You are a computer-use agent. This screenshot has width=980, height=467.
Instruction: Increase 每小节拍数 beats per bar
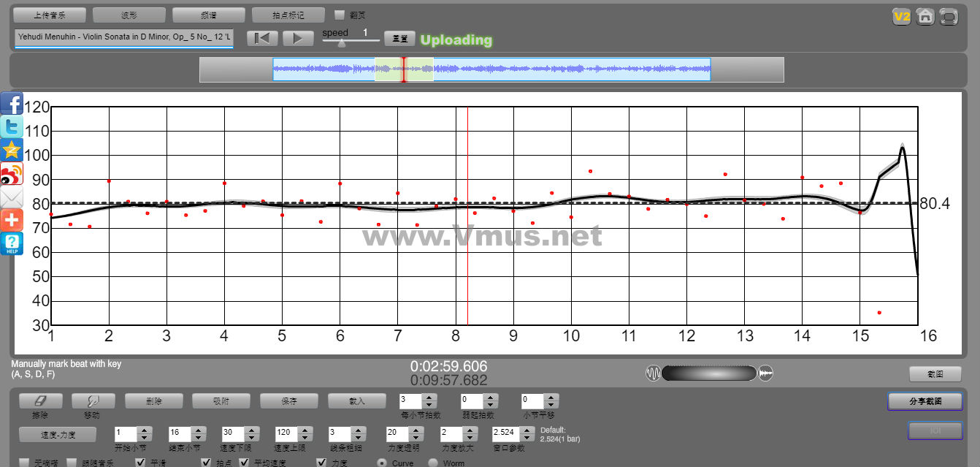[430, 398]
